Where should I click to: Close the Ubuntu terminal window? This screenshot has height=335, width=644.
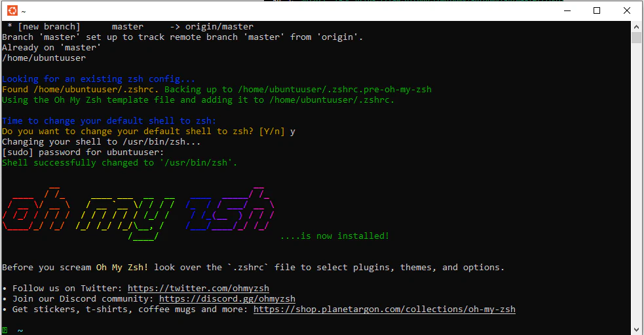point(627,10)
